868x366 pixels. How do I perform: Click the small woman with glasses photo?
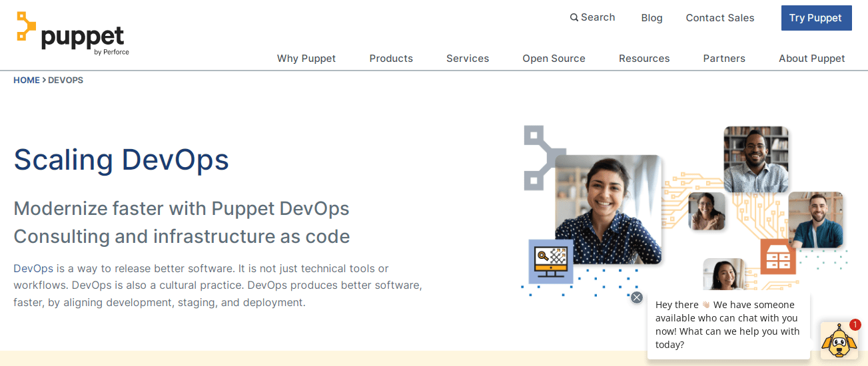click(x=706, y=211)
